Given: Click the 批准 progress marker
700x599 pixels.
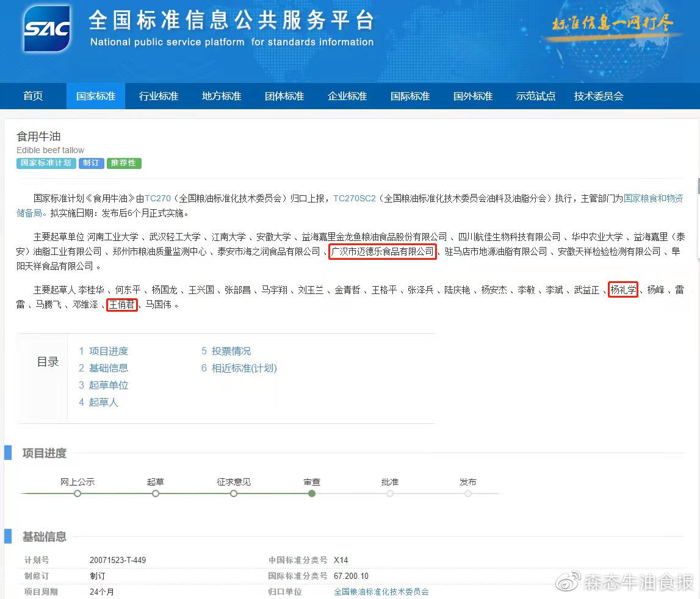Looking at the screenshot, I should [x=390, y=493].
